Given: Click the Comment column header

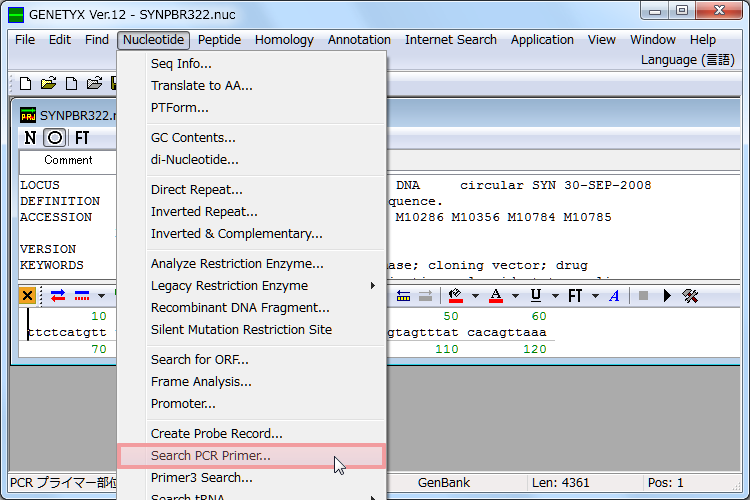Looking at the screenshot, I should coord(68,160).
